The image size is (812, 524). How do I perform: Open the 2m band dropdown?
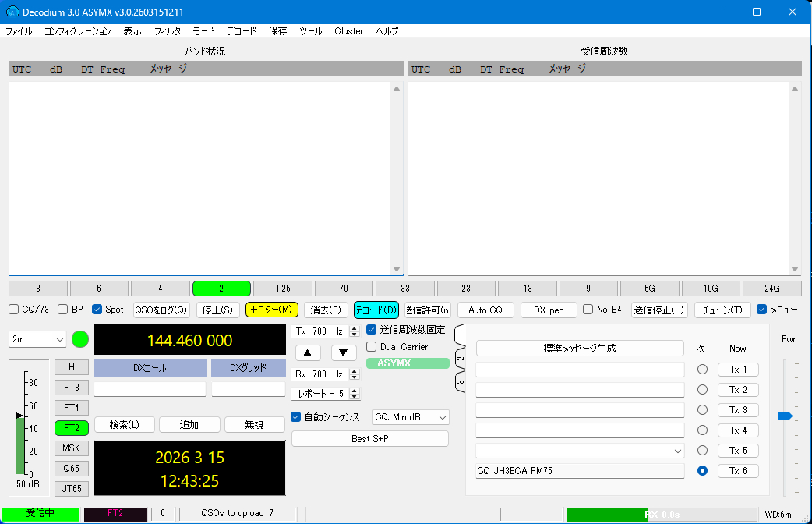pos(38,340)
